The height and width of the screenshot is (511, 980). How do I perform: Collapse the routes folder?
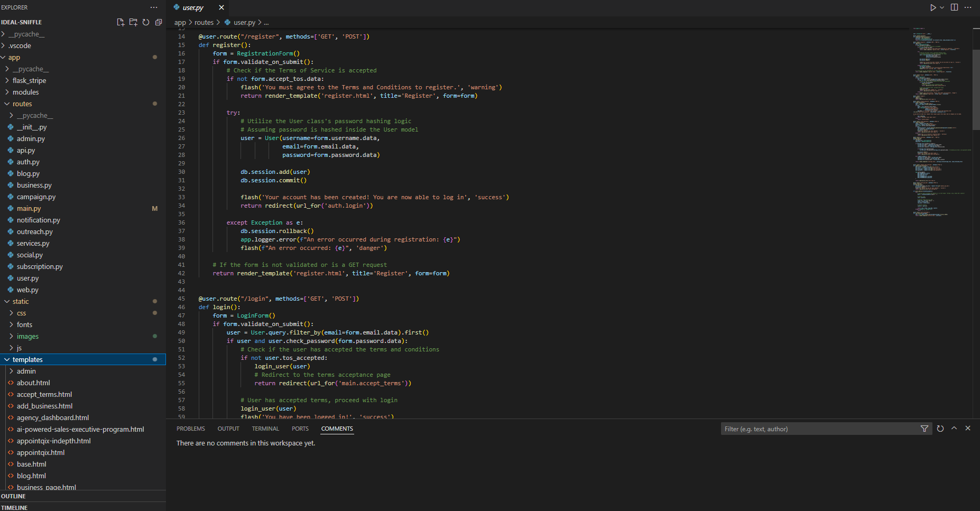(83, 104)
